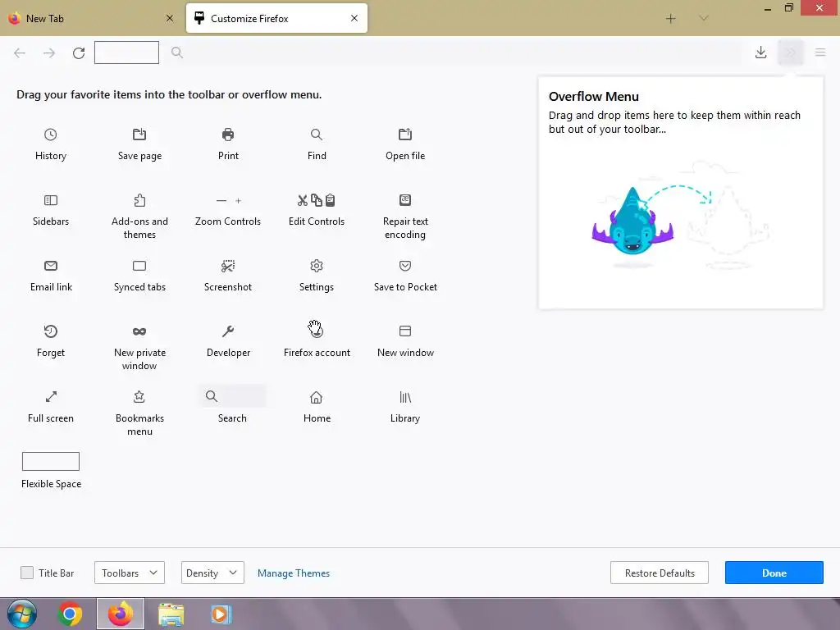Expand the Density dropdown

click(212, 573)
